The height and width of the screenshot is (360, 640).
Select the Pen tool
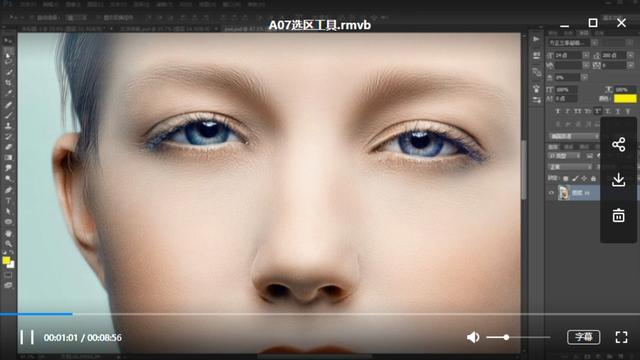(8, 190)
